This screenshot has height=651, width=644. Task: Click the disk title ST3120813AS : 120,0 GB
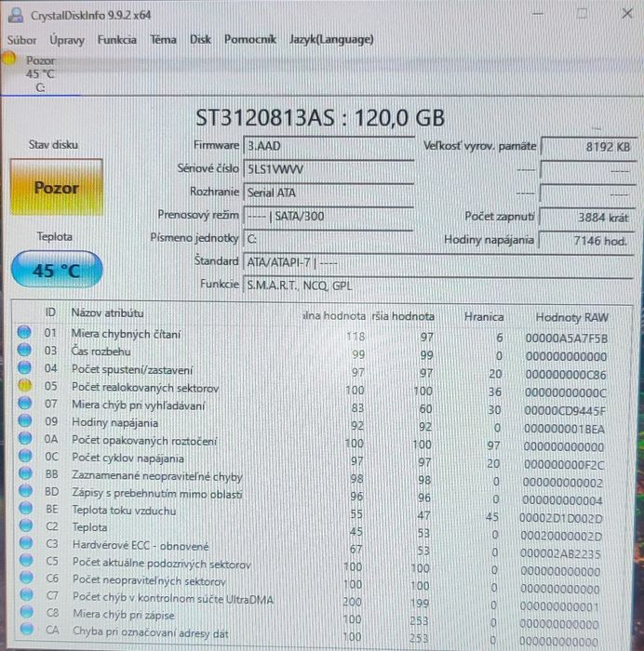click(x=320, y=117)
